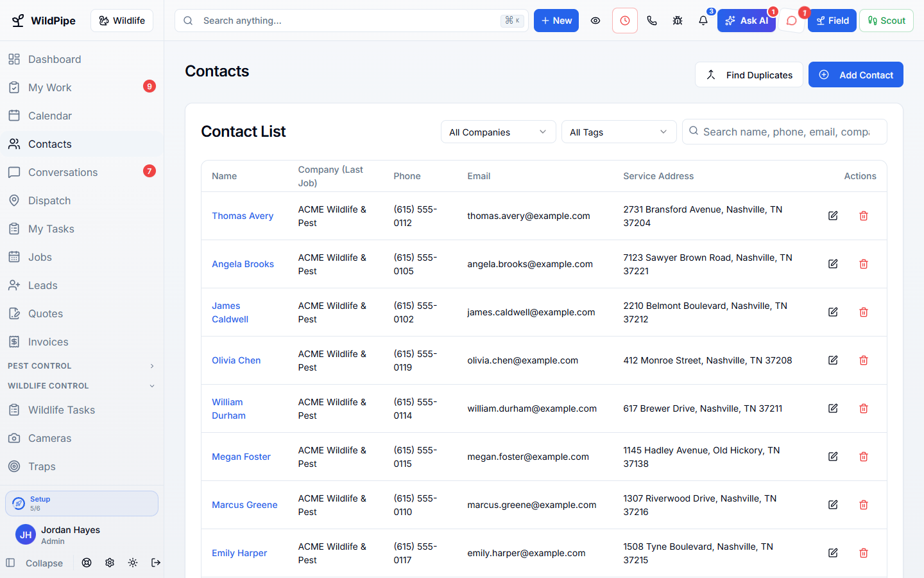Switch to Field mode button

[x=832, y=21]
